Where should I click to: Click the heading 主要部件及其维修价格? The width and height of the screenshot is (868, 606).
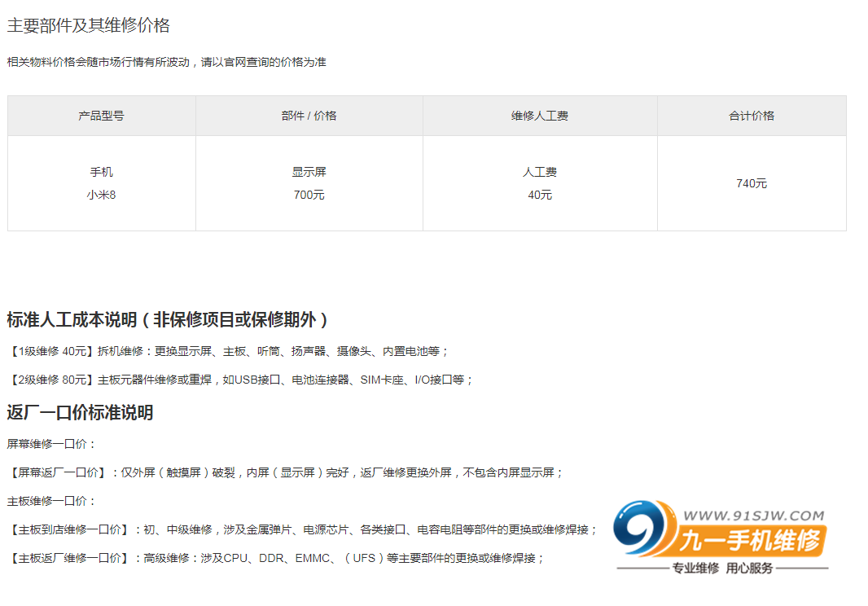point(88,25)
